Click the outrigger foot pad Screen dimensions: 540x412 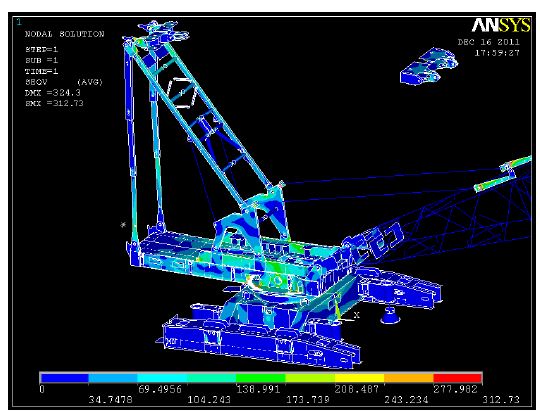pos(390,316)
